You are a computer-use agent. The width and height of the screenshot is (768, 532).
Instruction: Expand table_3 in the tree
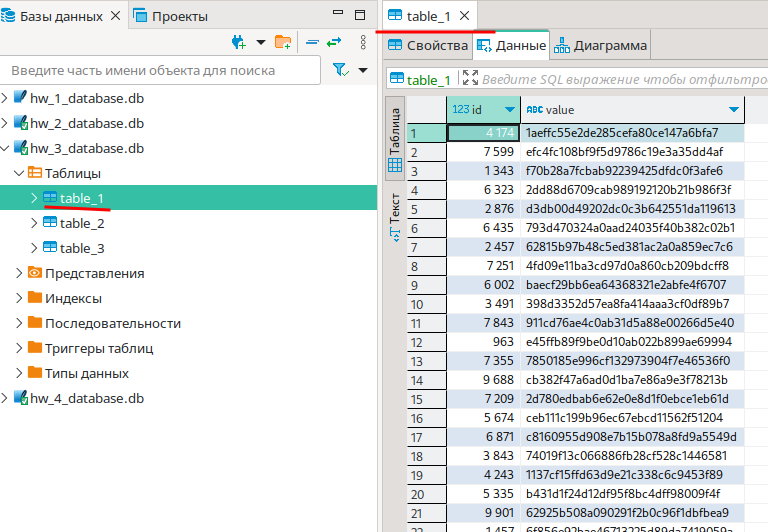click(34, 248)
